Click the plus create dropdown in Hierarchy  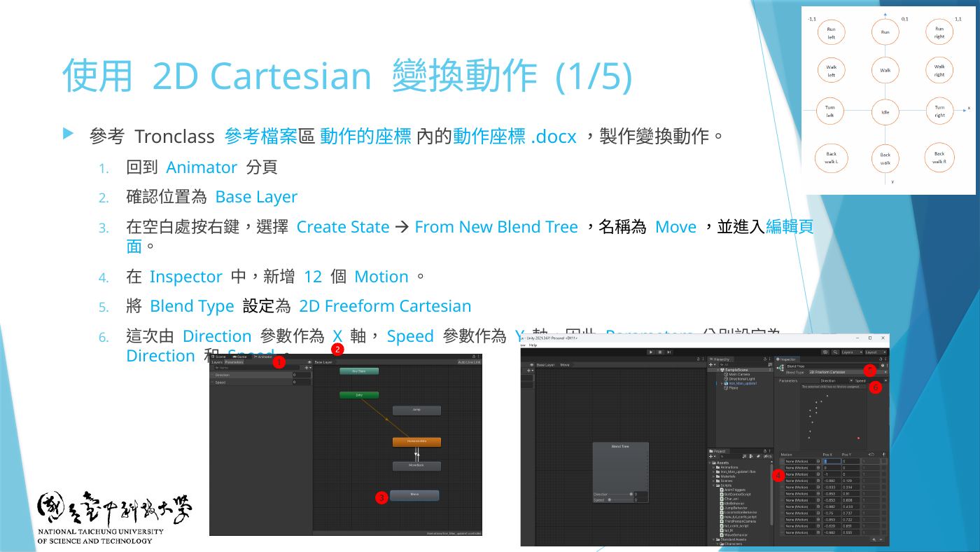click(x=712, y=365)
